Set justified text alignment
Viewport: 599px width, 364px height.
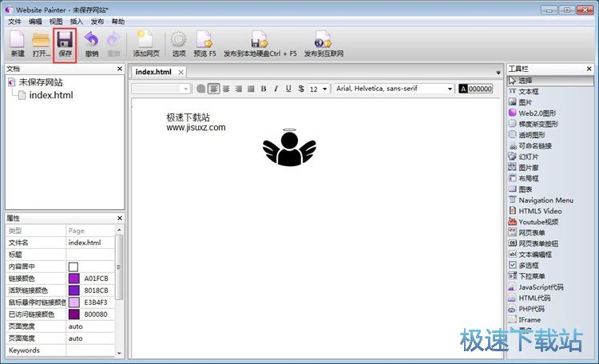(251, 89)
